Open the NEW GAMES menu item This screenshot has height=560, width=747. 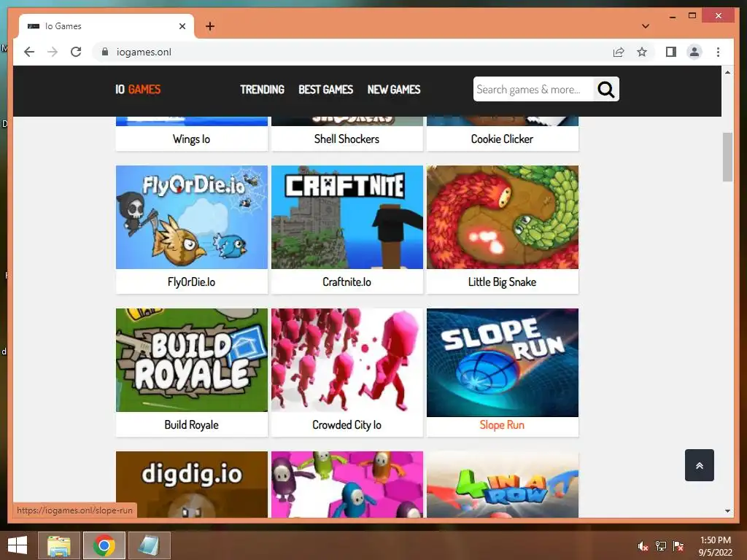pyautogui.click(x=394, y=90)
